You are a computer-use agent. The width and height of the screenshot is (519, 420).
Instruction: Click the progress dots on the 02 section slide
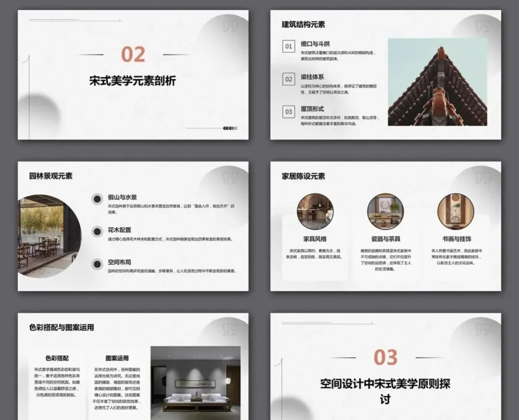230,128
